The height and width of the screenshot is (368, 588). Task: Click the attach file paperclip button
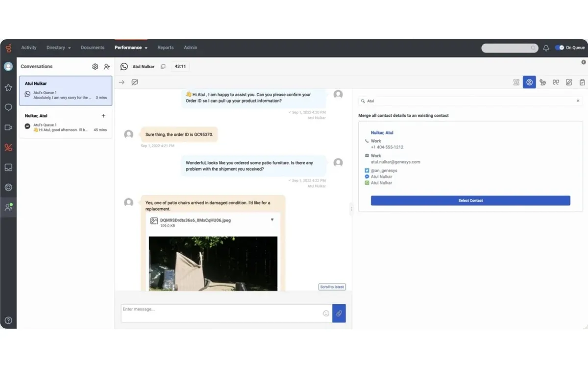pyautogui.click(x=339, y=313)
